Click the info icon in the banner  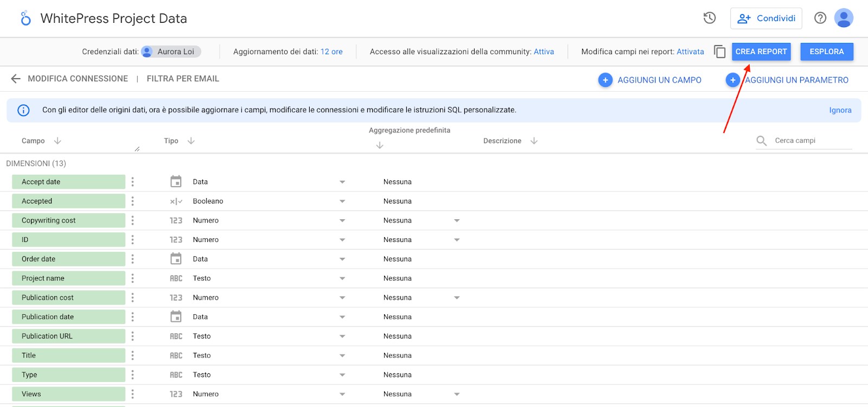pyautogui.click(x=23, y=110)
